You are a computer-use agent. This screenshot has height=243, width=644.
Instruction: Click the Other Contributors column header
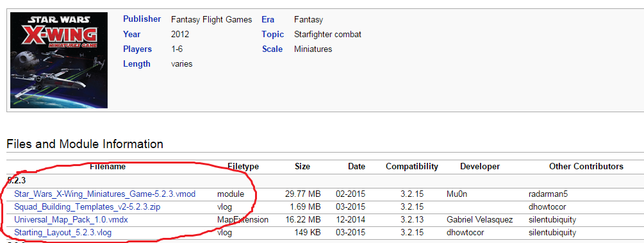coord(586,167)
